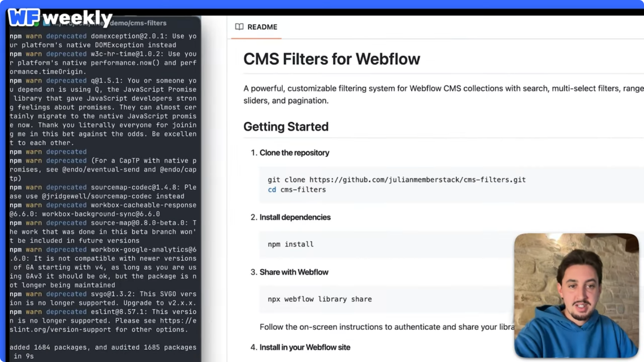Click the 'Getting Started' heading
This screenshot has height=362, width=644.
click(286, 127)
